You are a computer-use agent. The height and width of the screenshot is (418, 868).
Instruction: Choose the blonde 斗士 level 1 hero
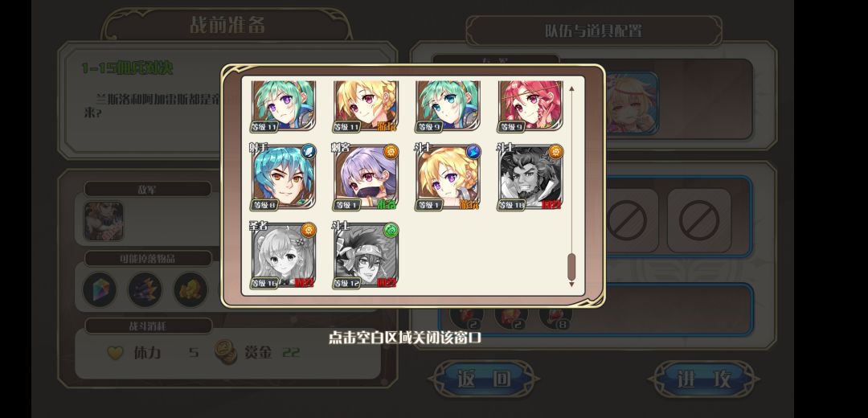point(448,178)
